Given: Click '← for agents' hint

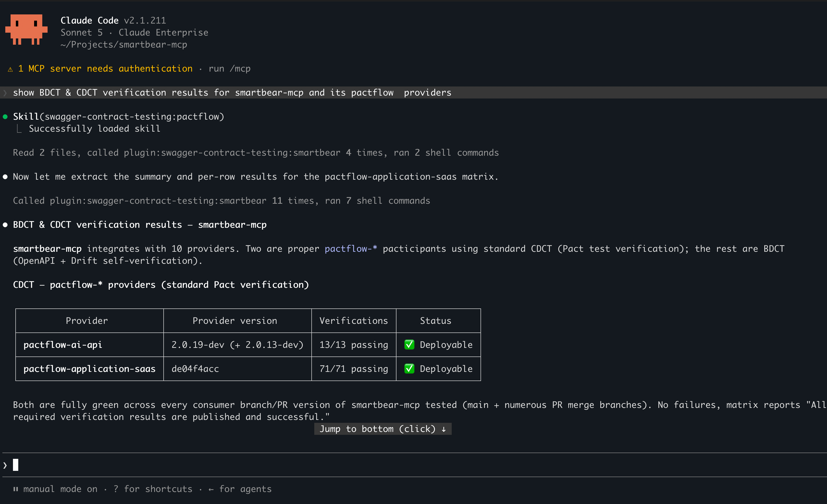Looking at the screenshot, I should (240, 489).
